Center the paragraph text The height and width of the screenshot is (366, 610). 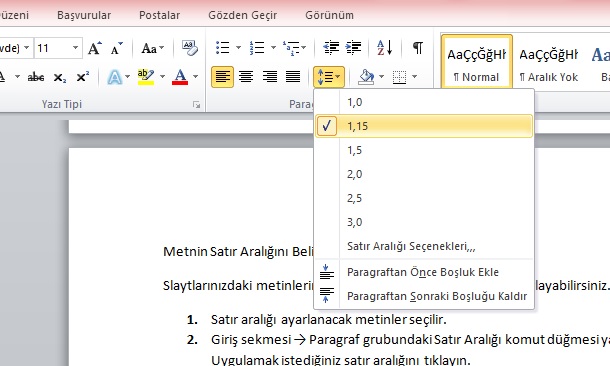pos(246,77)
